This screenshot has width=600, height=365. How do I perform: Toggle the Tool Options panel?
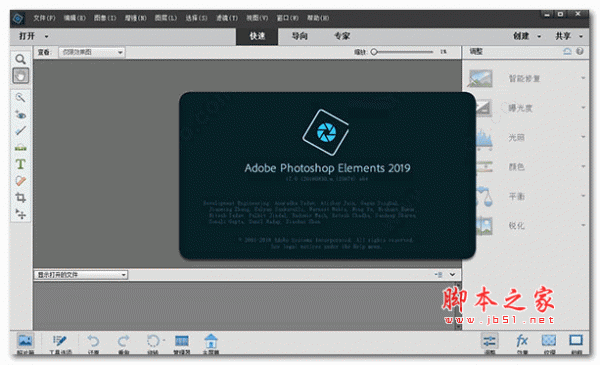(x=60, y=344)
